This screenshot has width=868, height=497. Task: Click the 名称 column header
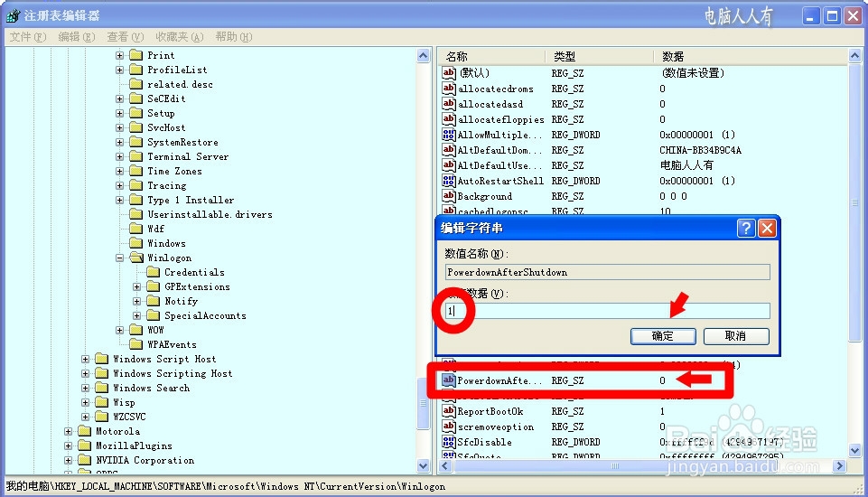(492, 56)
